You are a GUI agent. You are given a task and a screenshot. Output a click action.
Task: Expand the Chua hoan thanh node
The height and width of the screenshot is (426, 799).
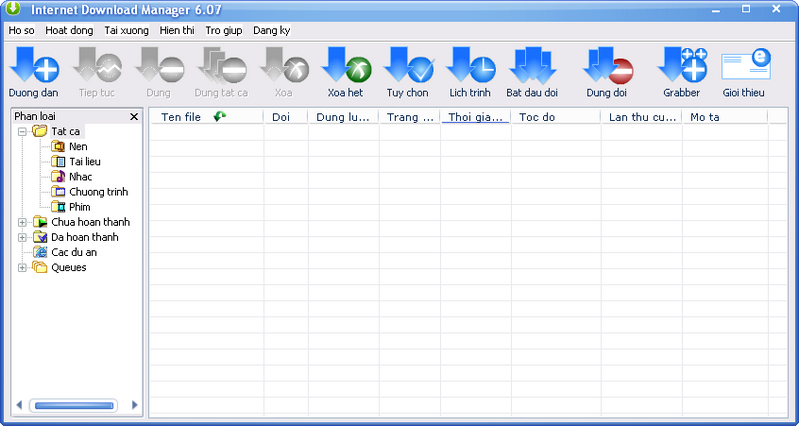[23, 222]
